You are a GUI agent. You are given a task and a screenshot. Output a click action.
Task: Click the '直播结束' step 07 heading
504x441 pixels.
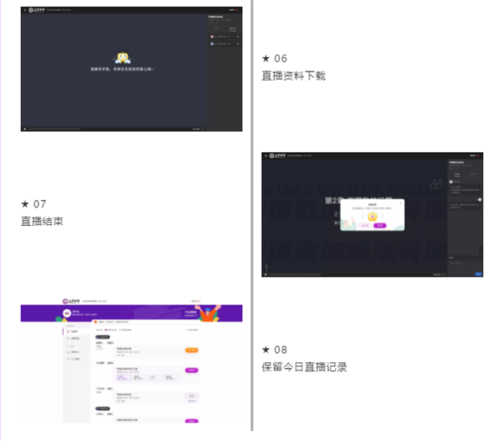point(42,222)
